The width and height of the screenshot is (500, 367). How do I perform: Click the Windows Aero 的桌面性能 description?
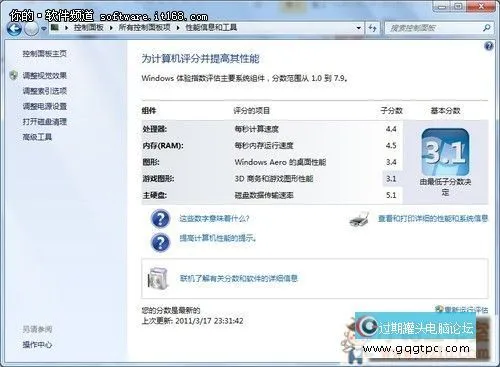(280, 162)
